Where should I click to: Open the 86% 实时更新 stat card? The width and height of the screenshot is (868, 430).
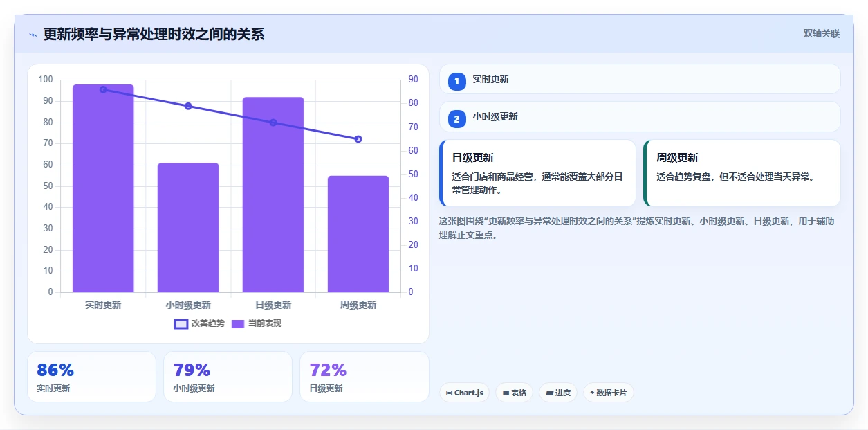91,377
